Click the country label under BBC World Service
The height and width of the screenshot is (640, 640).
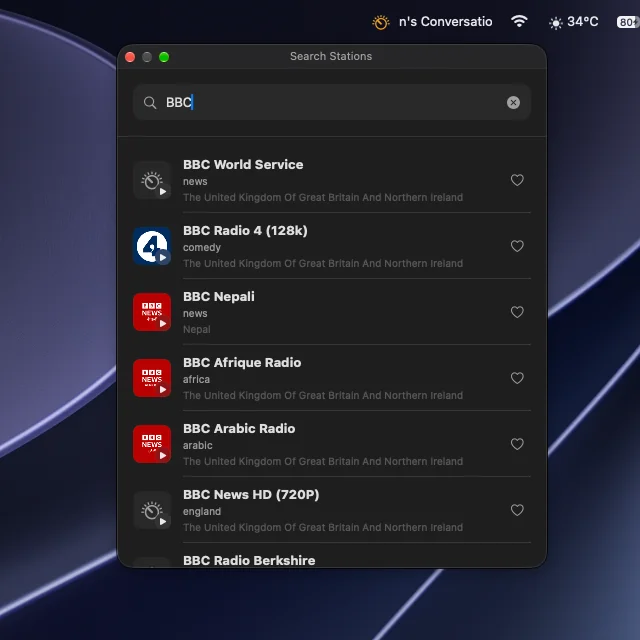[323, 198]
